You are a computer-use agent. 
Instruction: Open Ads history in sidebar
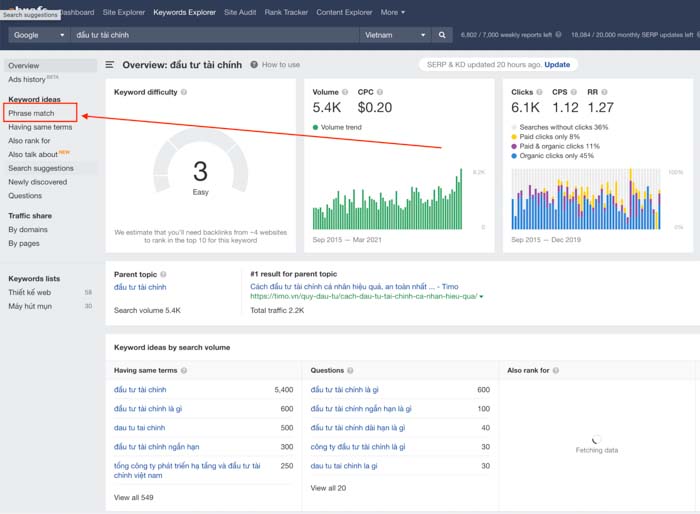click(27, 79)
